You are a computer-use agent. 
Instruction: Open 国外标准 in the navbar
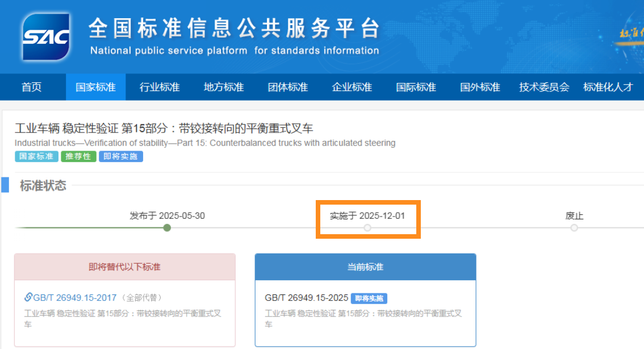click(480, 87)
